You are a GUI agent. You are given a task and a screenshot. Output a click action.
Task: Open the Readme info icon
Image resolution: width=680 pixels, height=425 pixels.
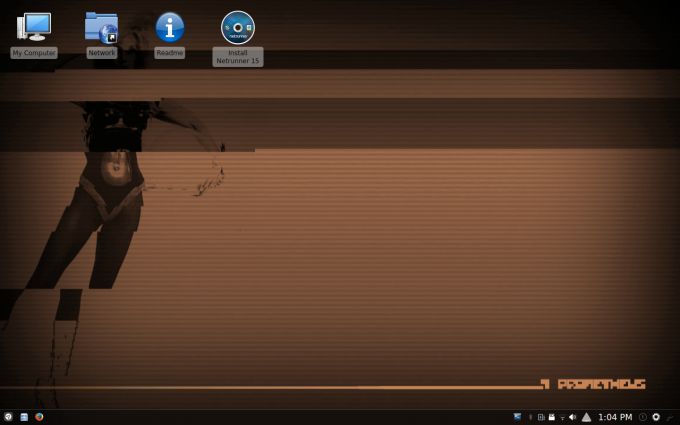(x=170, y=27)
